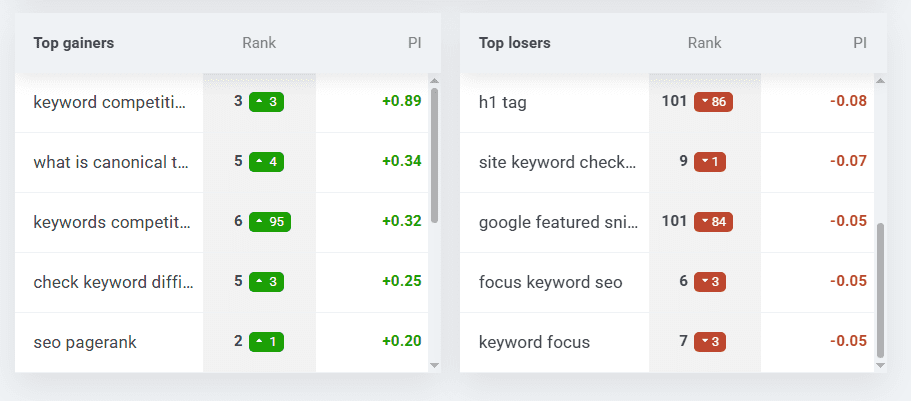Sort Top losers by PI column

coord(859,43)
